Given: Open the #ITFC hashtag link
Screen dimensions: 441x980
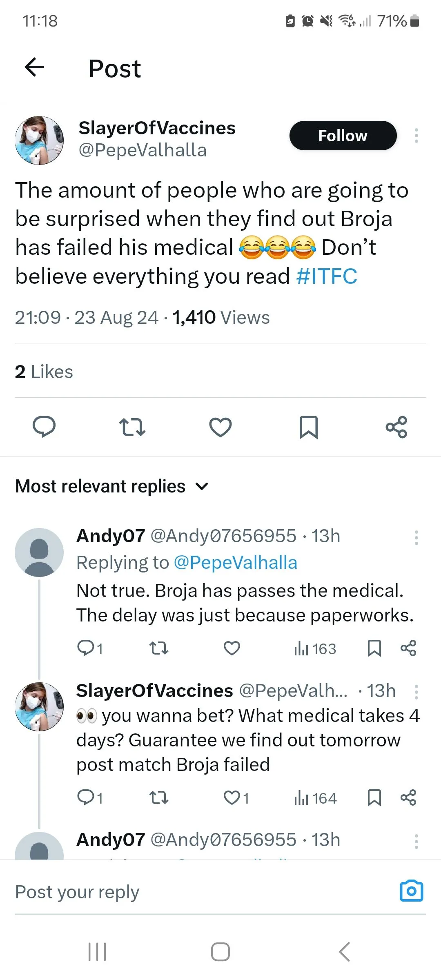Looking at the screenshot, I should 327,276.
